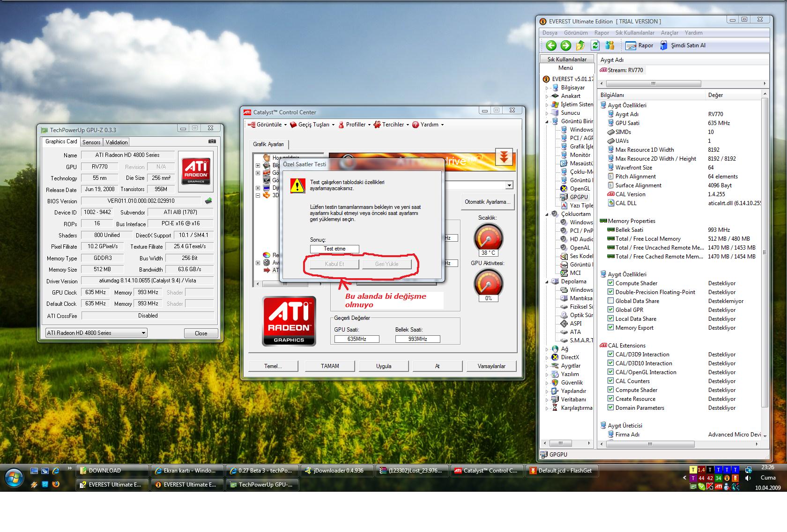Switch to the Sensors tab in GPU-Z

pos(91,142)
